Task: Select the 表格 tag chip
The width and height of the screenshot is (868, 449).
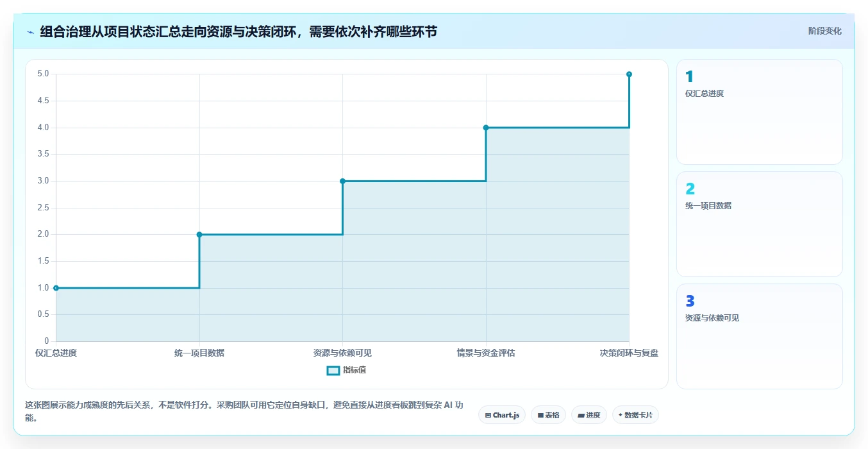Action: 548,415
